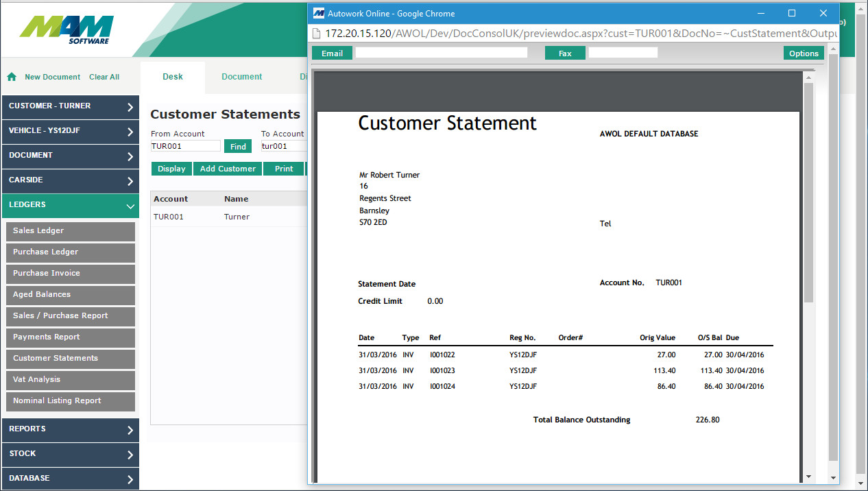Click the New Document link

coord(52,77)
